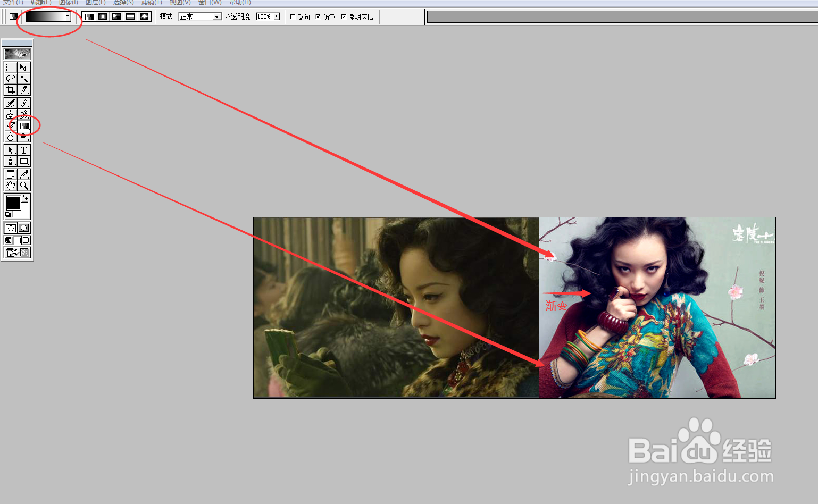Viewport: 818px width, 504px height.
Task: Select the Path Component Selection tool
Action: click(x=11, y=150)
